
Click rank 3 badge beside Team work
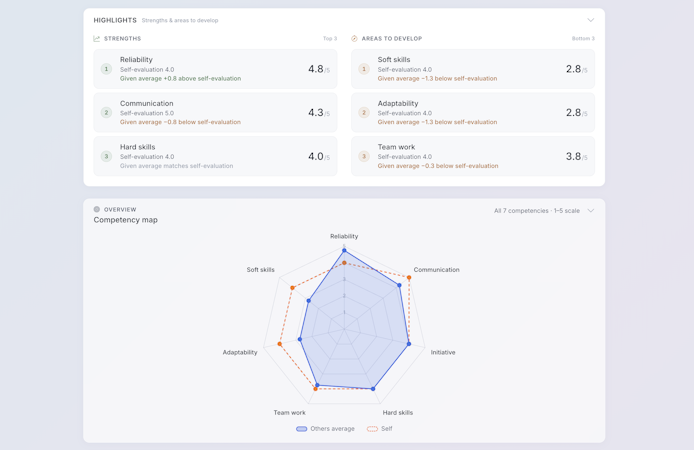tap(364, 156)
